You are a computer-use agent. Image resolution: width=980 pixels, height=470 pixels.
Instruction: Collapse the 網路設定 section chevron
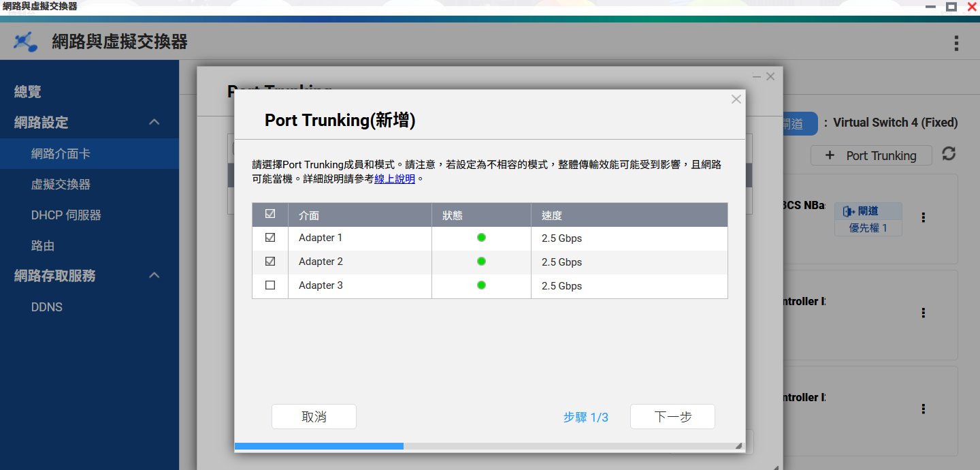click(x=154, y=123)
